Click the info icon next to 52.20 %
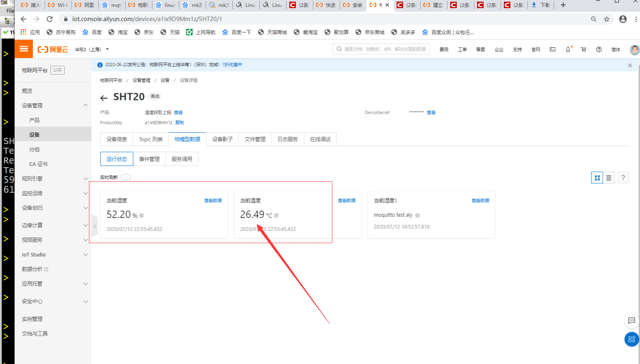This screenshot has width=640, height=364. 141,215
